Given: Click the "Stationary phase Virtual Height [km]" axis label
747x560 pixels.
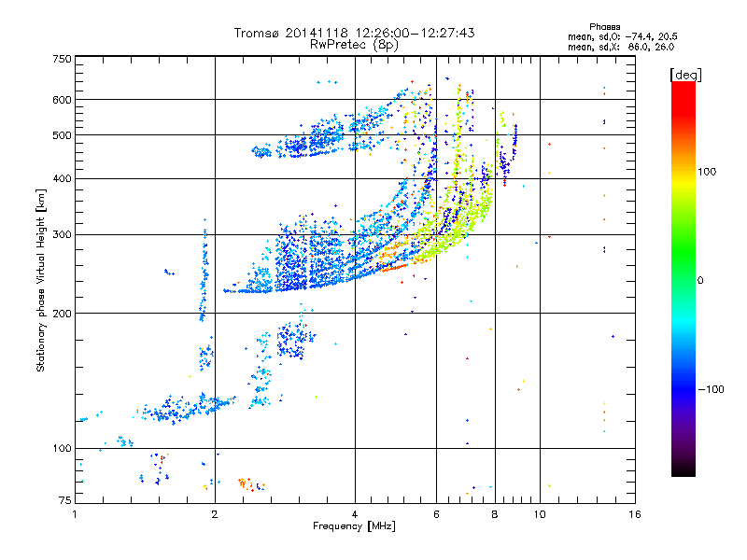Looking at the screenshot, I should point(40,280).
